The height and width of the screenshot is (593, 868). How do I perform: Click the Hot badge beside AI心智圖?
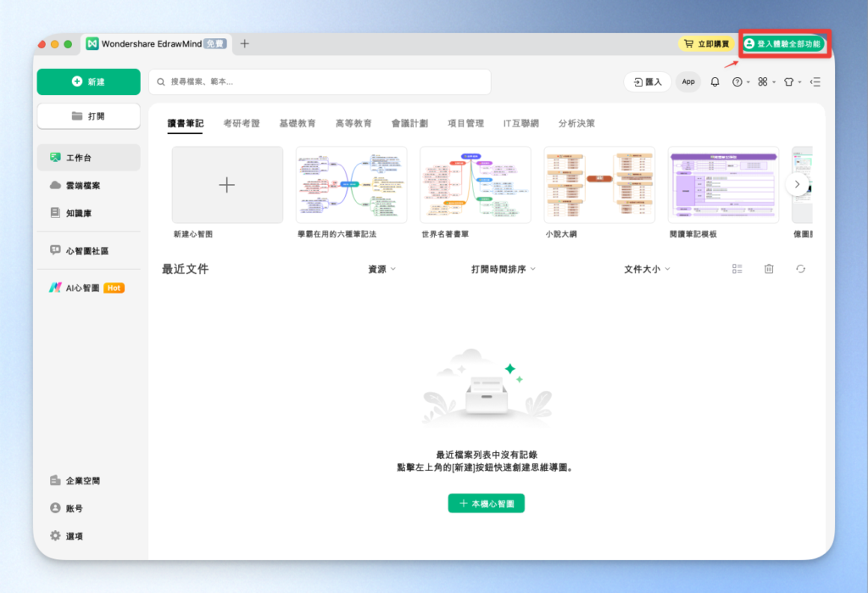pos(114,288)
